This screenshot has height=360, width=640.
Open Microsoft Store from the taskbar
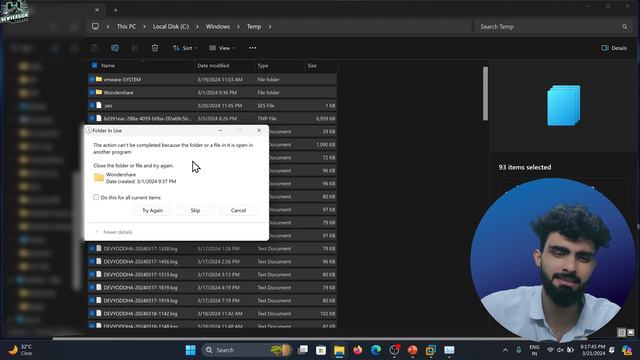[x=321, y=350]
